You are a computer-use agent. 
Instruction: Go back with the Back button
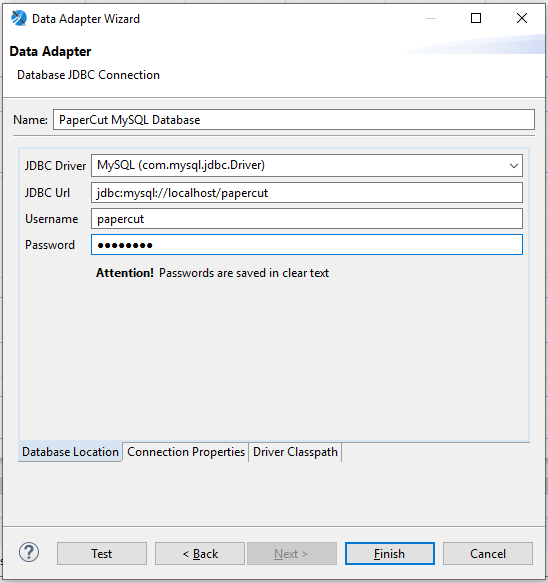(200, 554)
